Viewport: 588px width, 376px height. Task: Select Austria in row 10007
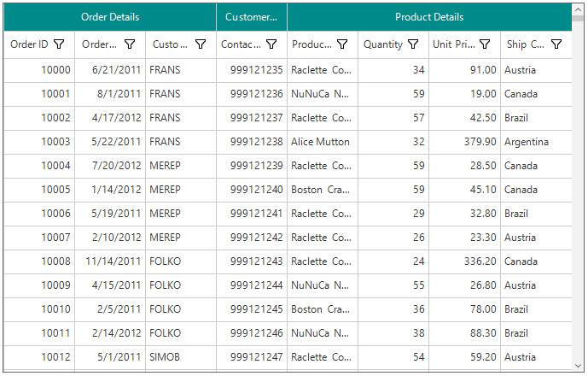pyautogui.click(x=536, y=238)
